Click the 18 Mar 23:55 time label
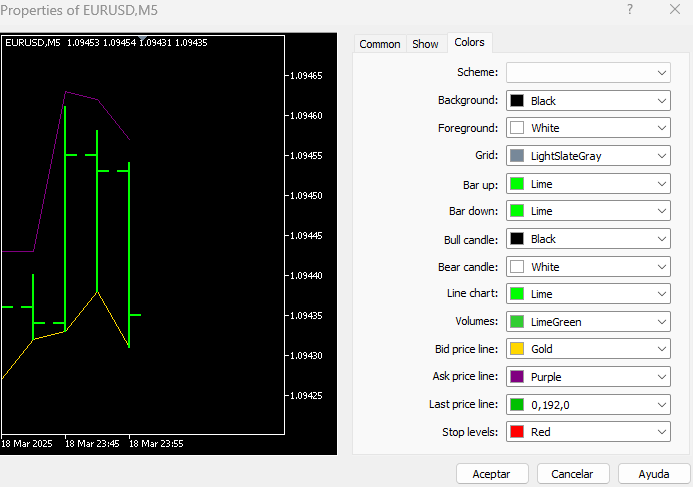Viewport: 693px width, 487px height. click(156, 443)
